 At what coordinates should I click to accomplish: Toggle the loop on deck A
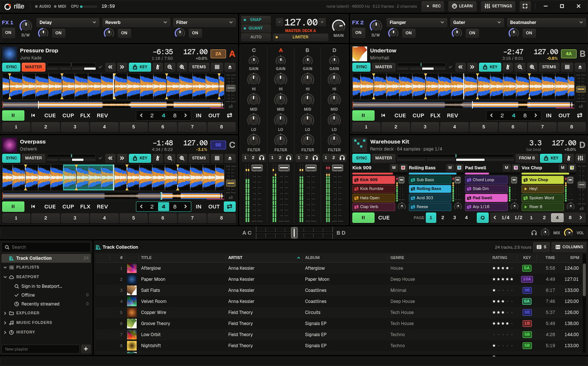pos(230,115)
